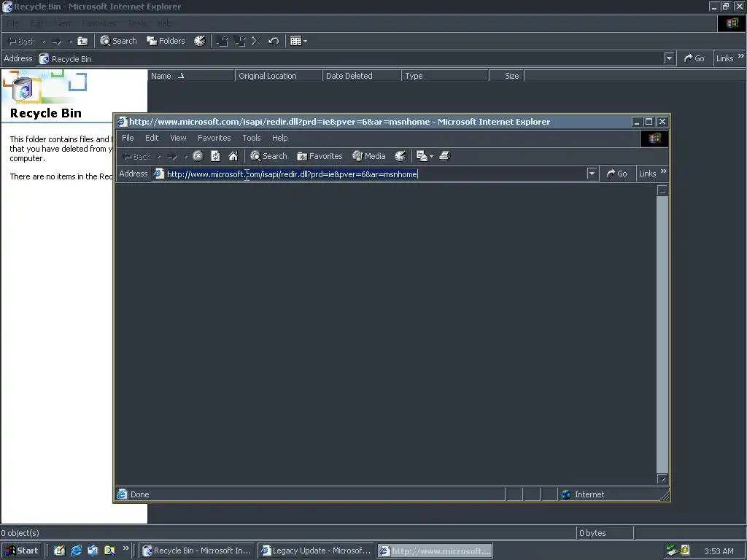Click Go button in Recycle Bin address bar
The height and width of the screenshot is (560, 747).
click(x=694, y=58)
